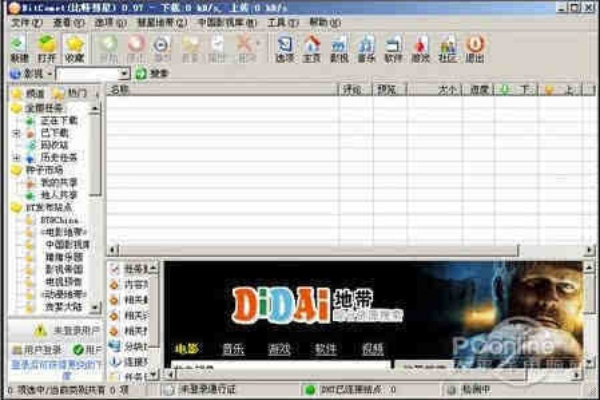
Task: Select 贪婪大陆 site in the tree
Action: click(64, 307)
